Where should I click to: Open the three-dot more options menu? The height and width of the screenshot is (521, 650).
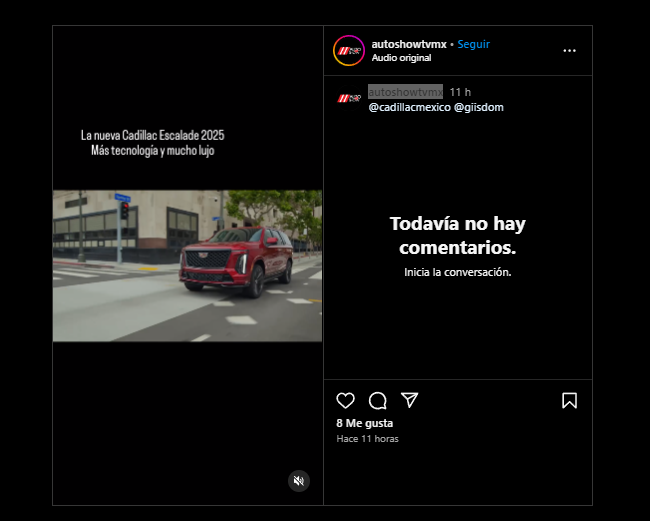click(x=570, y=51)
